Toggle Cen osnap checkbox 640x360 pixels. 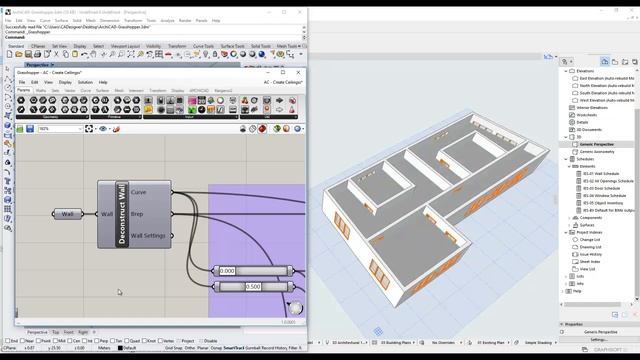pyautogui.click(x=69, y=341)
